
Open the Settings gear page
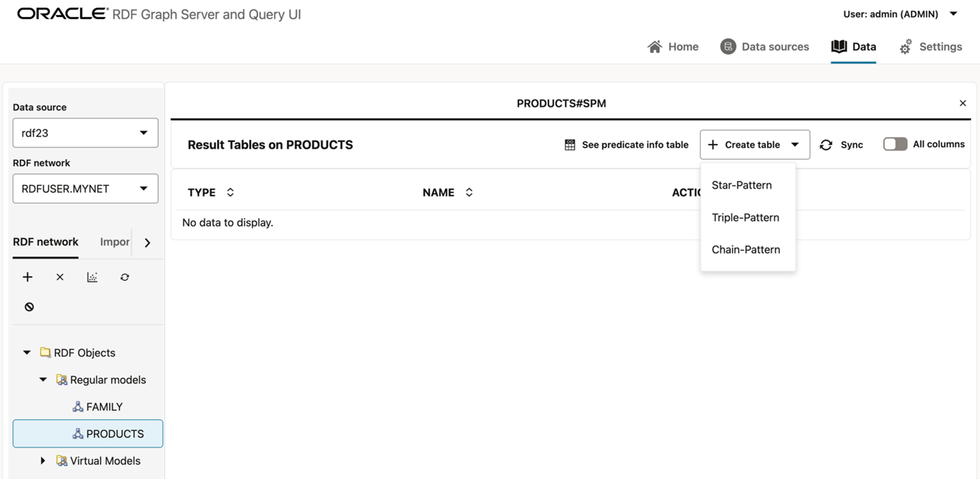click(931, 47)
